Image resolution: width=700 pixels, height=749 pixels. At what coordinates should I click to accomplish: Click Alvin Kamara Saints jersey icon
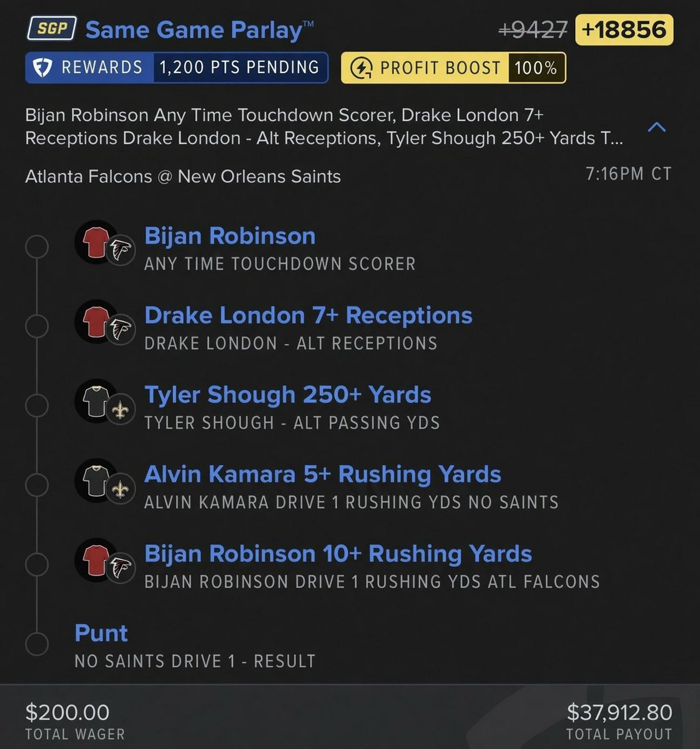click(97, 480)
